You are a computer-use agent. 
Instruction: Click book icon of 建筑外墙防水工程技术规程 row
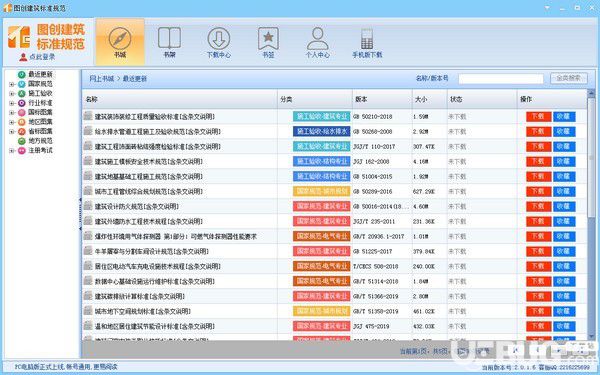(x=88, y=221)
